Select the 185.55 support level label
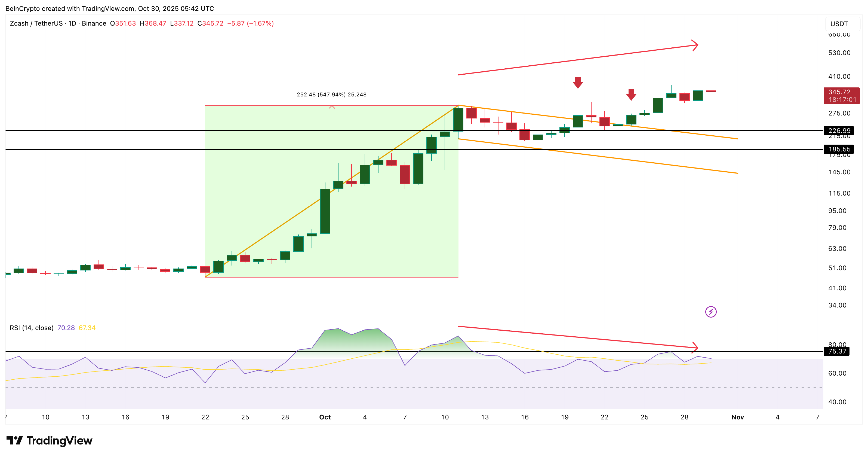Image resolution: width=868 pixels, height=457 pixels. pos(839,149)
